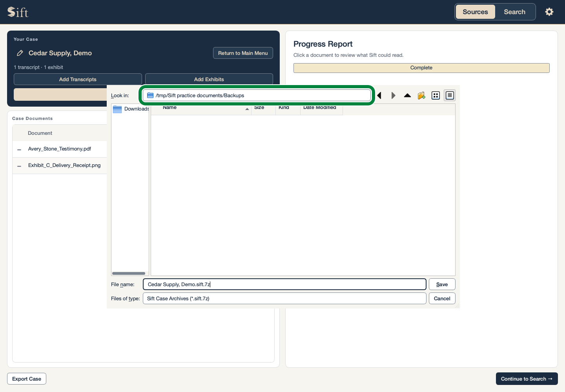Click Return to Main Menu
This screenshot has height=392, width=565.
point(243,53)
